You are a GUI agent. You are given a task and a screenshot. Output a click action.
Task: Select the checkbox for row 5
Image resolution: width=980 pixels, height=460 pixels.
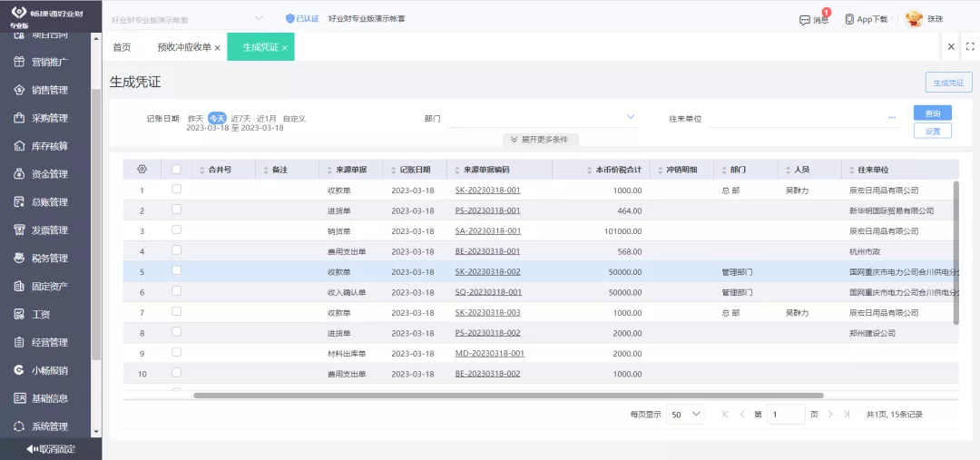pos(176,270)
